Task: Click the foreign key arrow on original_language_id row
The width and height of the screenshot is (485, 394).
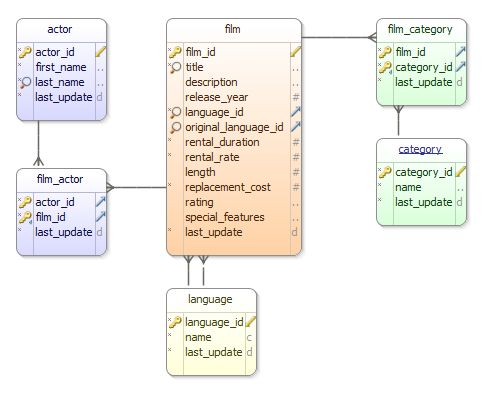Action: point(295,127)
